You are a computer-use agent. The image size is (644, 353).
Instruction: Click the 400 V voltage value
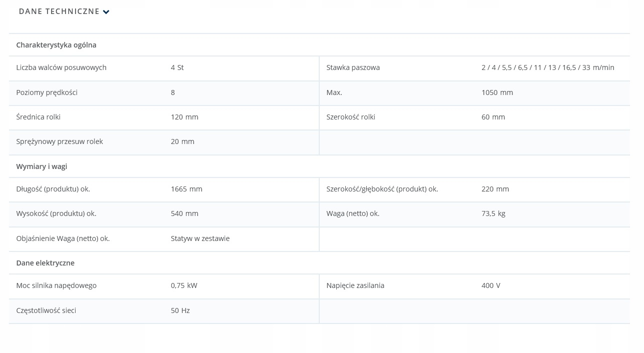pyautogui.click(x=490, y=285)
